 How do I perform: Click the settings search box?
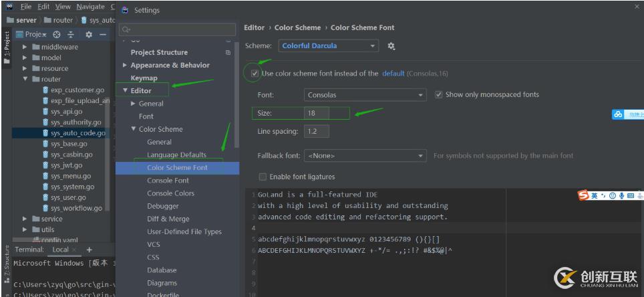(x=178, y=29)
